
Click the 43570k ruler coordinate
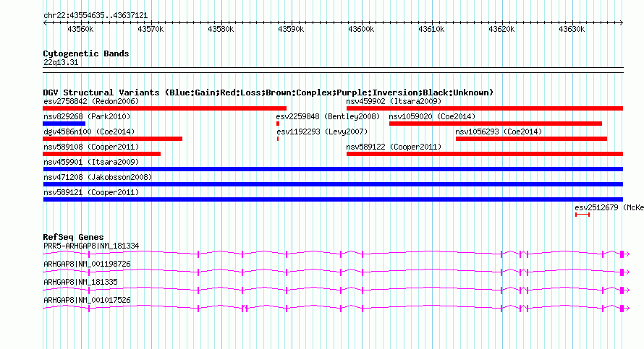pyautogui.click(x=151, y=29)
